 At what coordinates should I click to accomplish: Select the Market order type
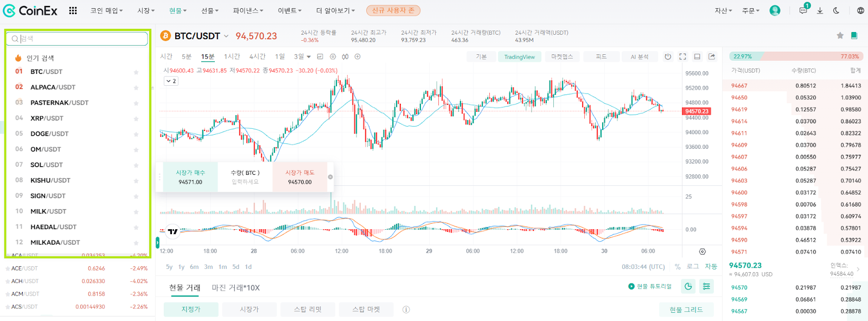point(249,310)
